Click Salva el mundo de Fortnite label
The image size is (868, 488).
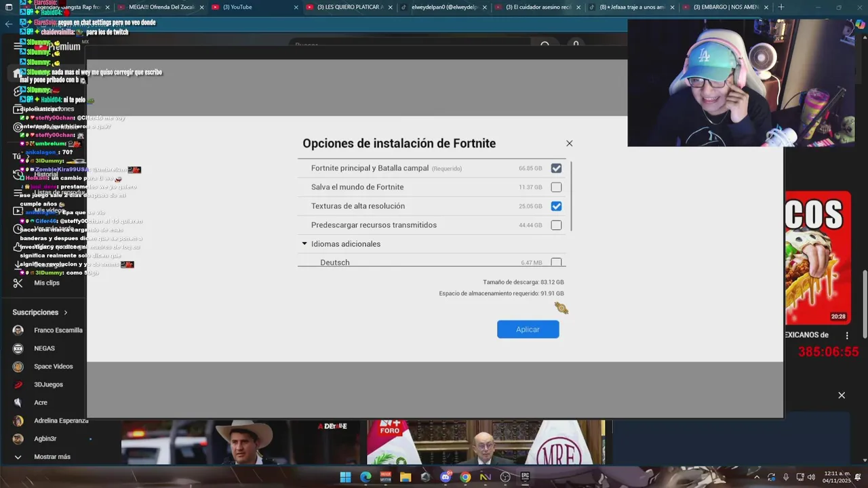[357, 187]
